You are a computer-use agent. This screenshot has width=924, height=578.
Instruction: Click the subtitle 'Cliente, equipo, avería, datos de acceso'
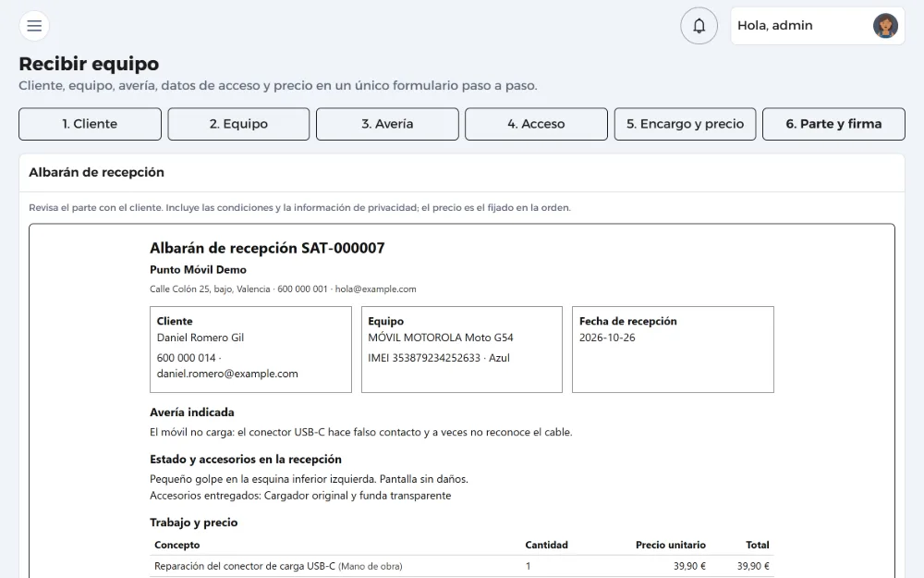[x=277, y=85]
